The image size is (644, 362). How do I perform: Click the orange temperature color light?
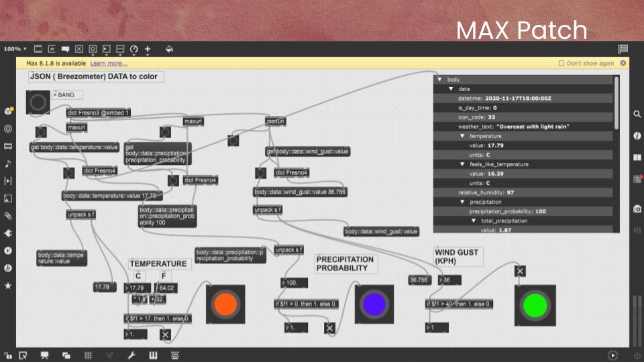225,304
